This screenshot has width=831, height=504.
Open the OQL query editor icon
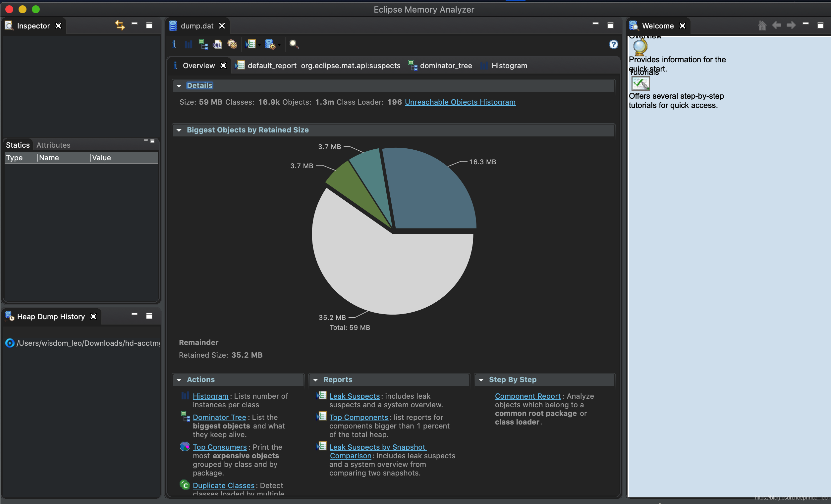coord(218,44)
